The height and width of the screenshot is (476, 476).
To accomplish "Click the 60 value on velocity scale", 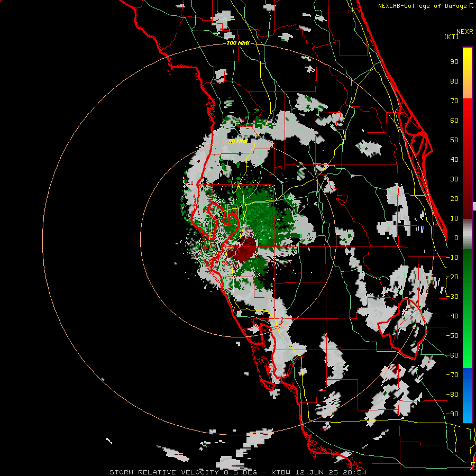I will coord(454,121).
